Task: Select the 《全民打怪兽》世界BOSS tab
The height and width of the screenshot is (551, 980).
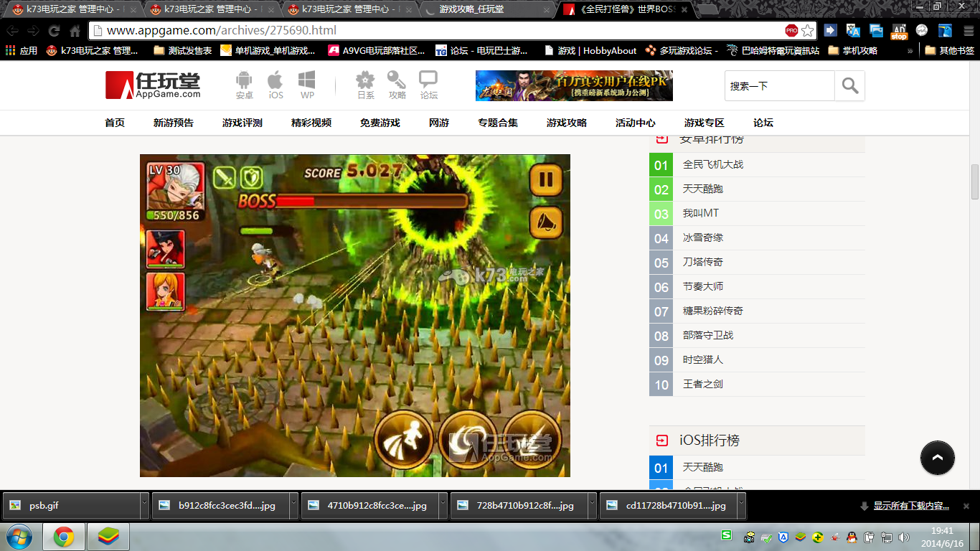Action: (x=626, y=10)
